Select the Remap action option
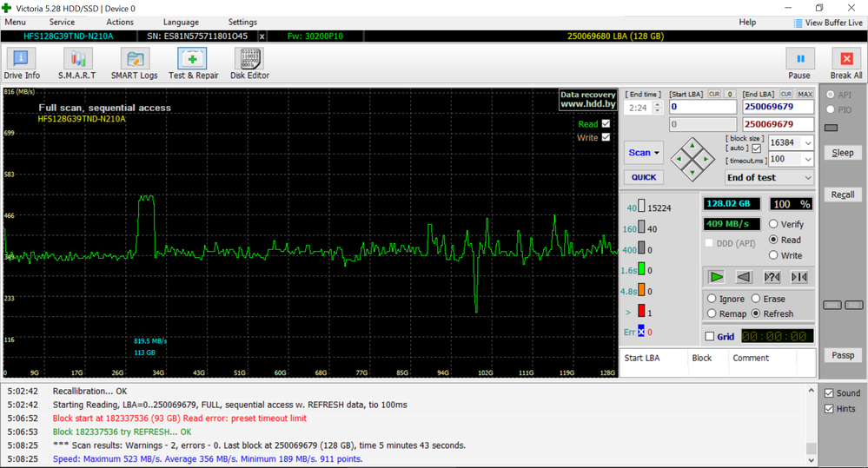The height and width of the screenshot is (468, 868). coord(712,313)
